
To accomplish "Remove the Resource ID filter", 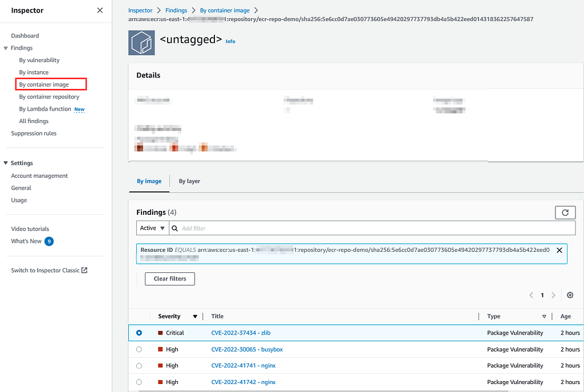I will [x=559, y=250].
